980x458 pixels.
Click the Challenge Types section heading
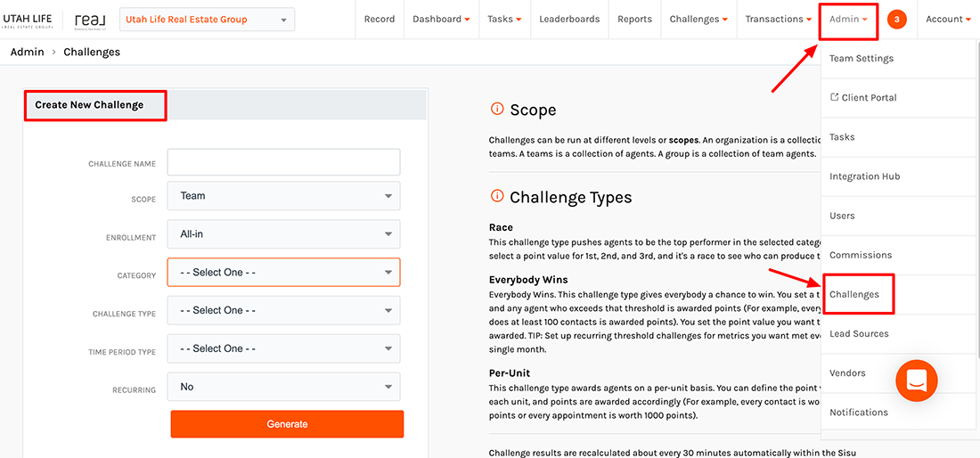click(570, 198)
